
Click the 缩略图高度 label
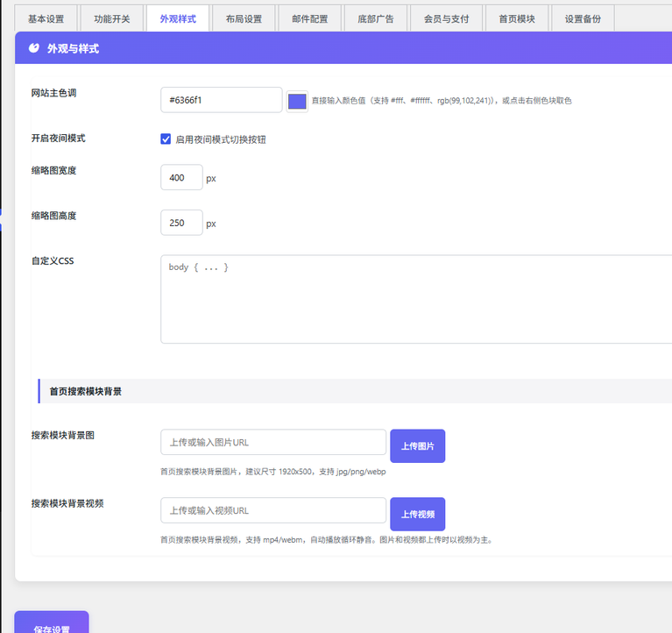tap(54, 216)
